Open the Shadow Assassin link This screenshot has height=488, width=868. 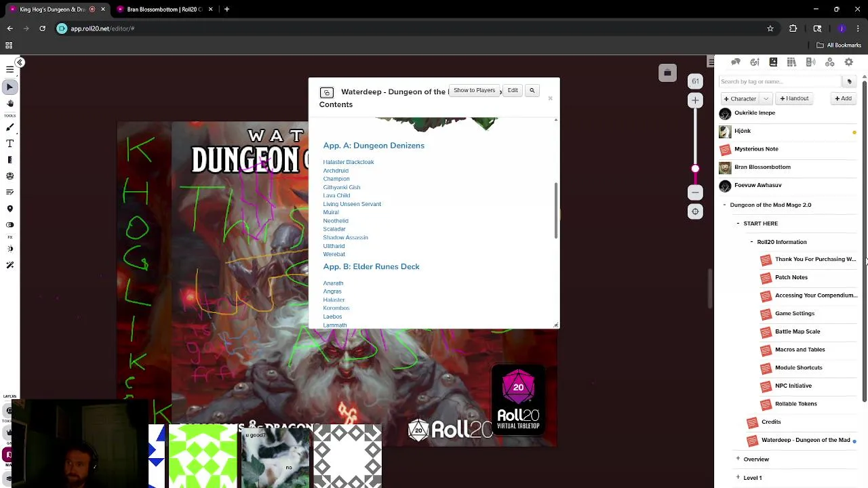(345, 237)
